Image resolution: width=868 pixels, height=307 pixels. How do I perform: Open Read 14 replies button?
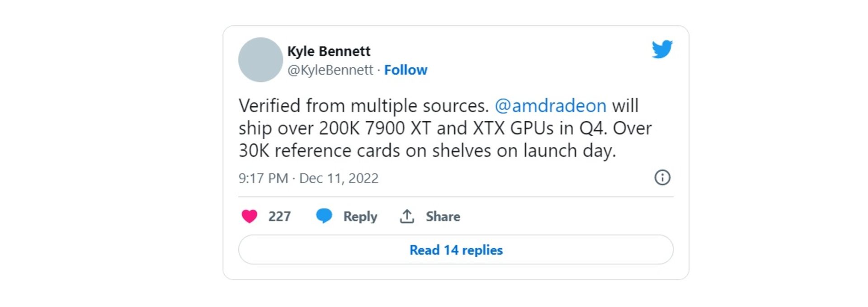[x=456, y=250]
